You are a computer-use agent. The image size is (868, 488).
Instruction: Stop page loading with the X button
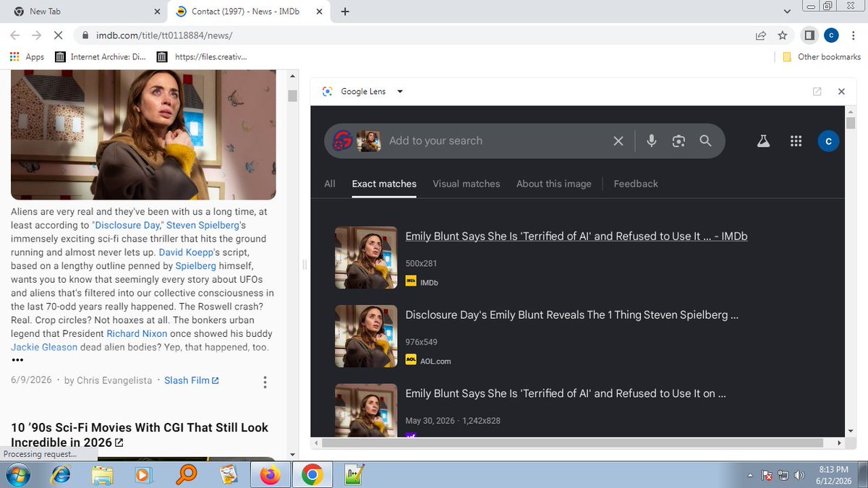59,35
